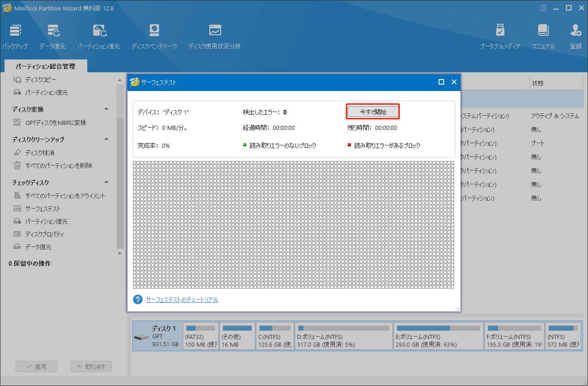The width and height of the screenshot is (588, 386).
Task: Click the アクティブ & システム status cell
Action: click(555, 116)
